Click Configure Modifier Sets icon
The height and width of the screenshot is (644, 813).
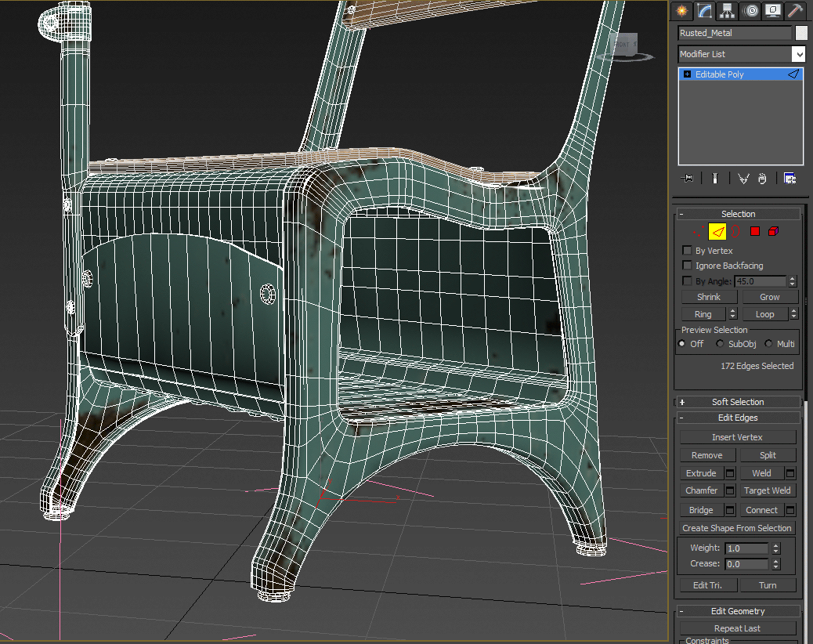point(790,179)
